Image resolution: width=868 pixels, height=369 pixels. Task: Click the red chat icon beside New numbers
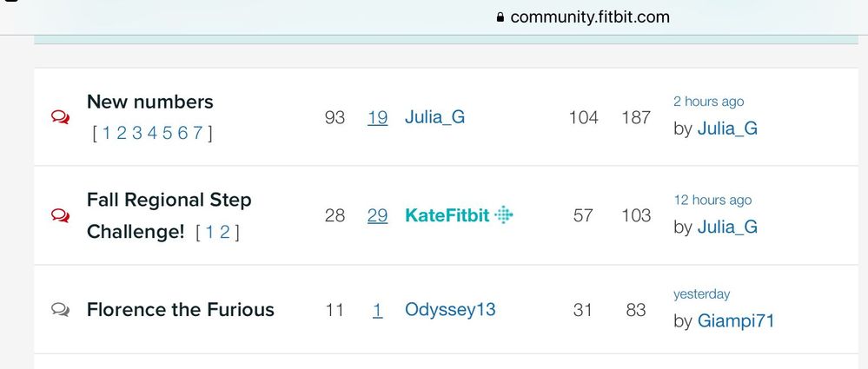click(x=60, y=117)
